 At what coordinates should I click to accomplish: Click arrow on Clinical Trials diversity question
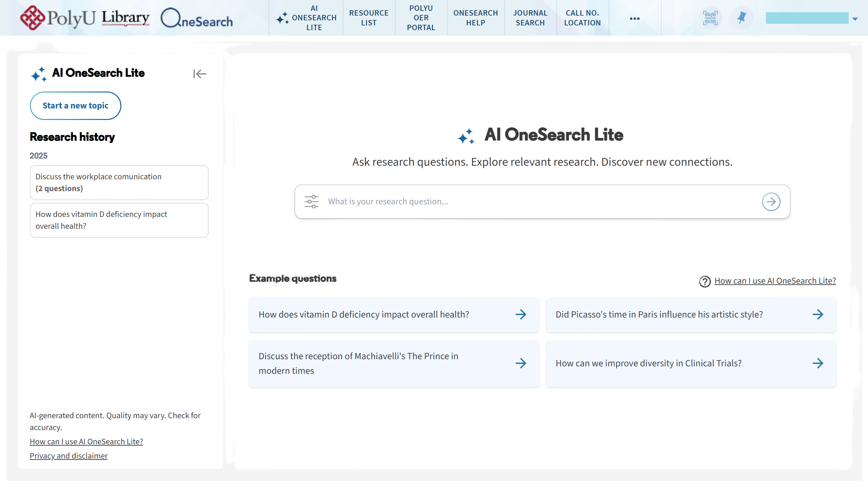pos(818,363)
